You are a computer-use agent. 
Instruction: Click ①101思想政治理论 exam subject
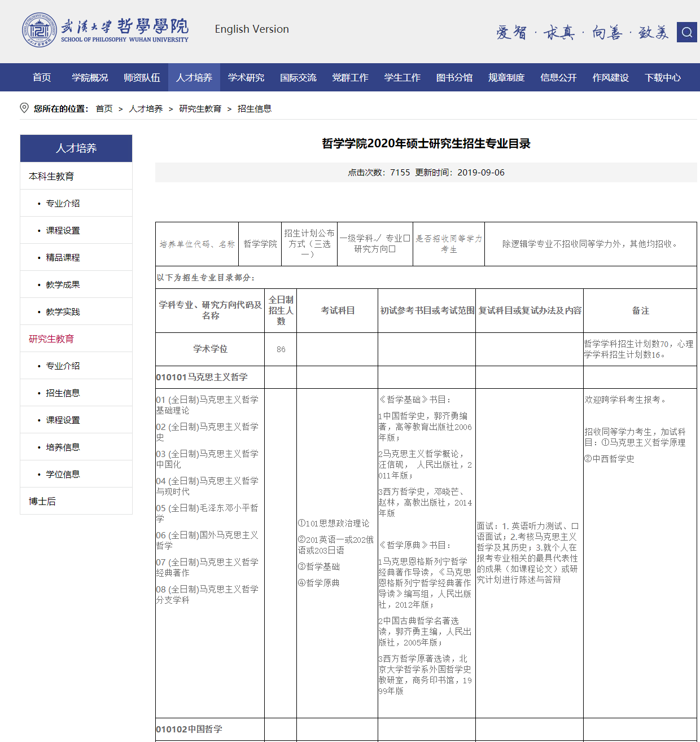coord(334,524)
